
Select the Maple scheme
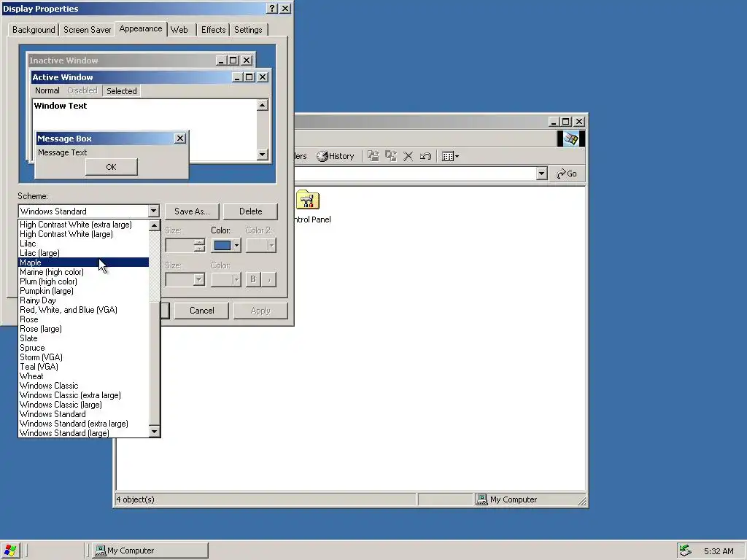point(83,262)
